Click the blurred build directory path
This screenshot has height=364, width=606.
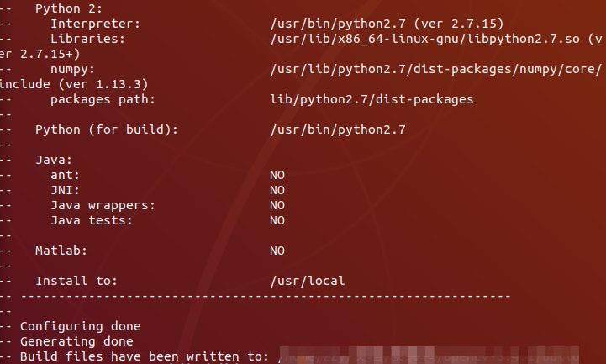pos(429,355)
